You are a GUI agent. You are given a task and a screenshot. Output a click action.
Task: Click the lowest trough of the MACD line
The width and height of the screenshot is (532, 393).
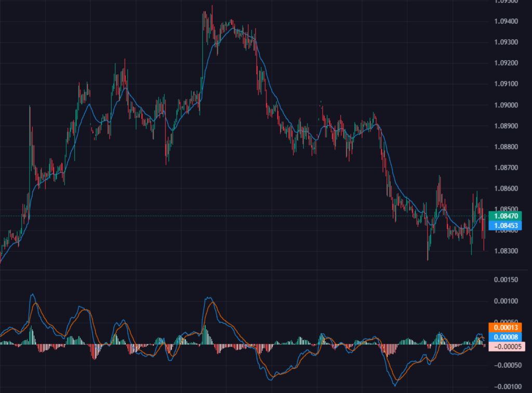[x=395, y=385]
